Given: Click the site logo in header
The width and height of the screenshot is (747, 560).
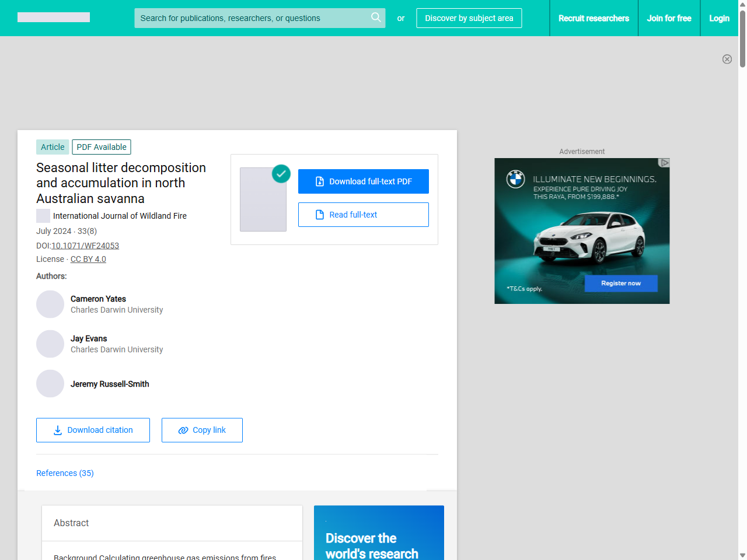Looking at the screenshot, I should pos(54,17).
